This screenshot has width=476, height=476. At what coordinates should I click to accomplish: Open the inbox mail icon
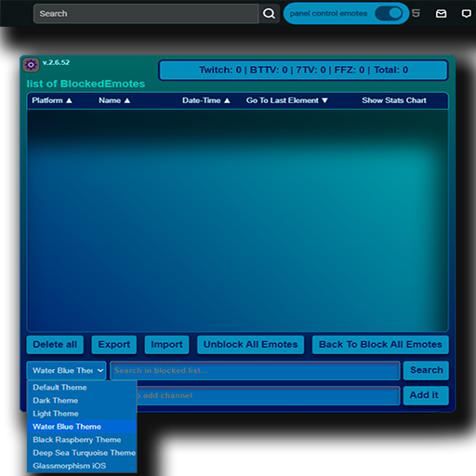[441, 14]
